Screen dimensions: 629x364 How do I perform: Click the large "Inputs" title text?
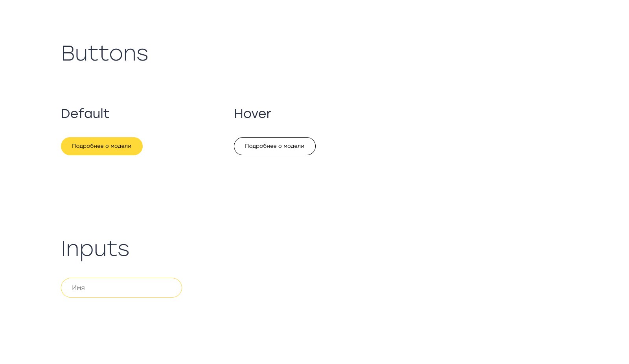(x=95, y=248)
